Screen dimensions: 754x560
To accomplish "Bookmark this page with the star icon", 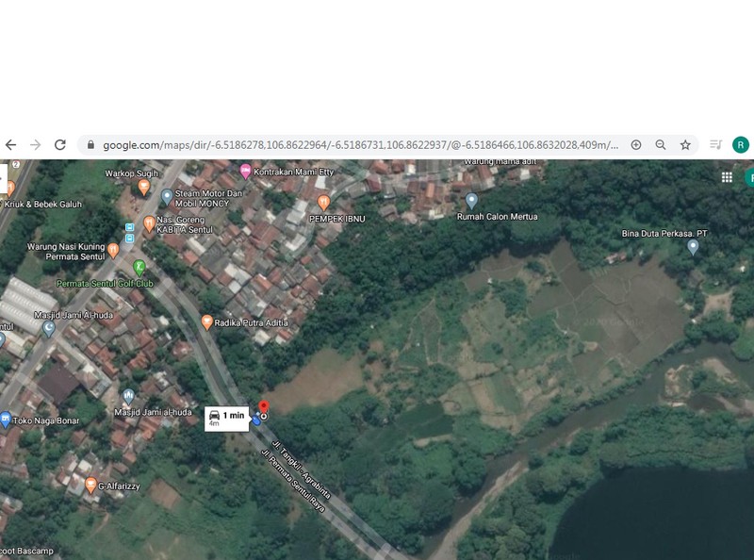I will click(x=685, y=145).
